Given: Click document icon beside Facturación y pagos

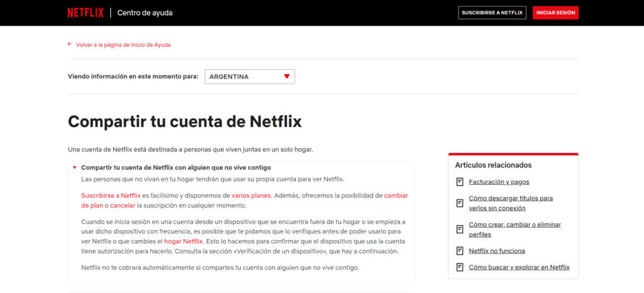Looking at the screenshot, I should point(460,182).
